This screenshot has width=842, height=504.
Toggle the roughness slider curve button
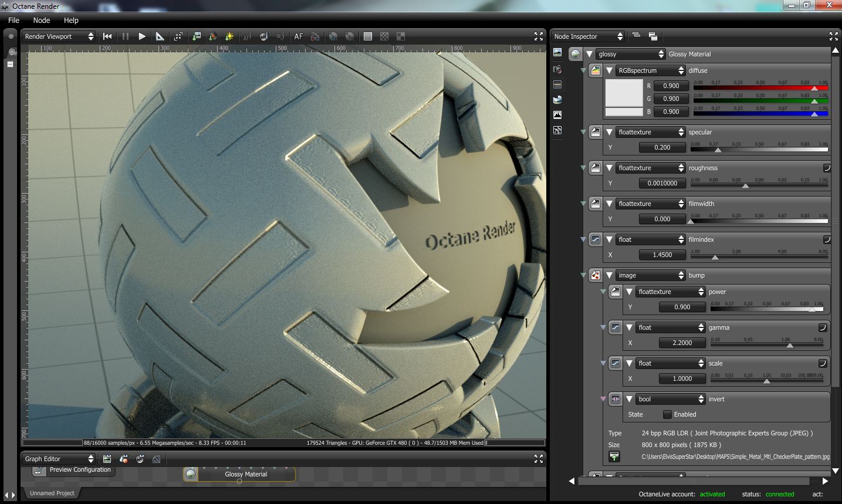click(x=827, y=168)
